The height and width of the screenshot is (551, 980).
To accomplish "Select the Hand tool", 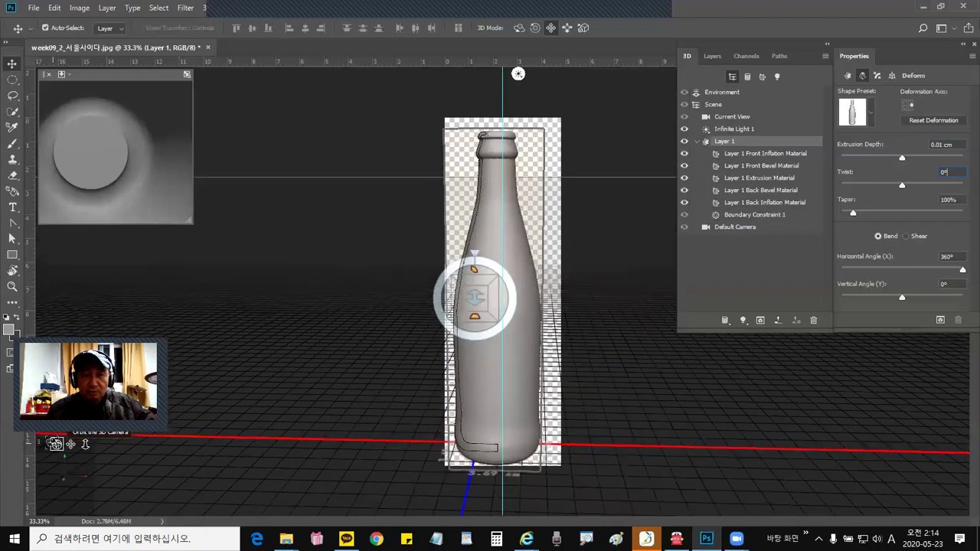I will point(12,271).
